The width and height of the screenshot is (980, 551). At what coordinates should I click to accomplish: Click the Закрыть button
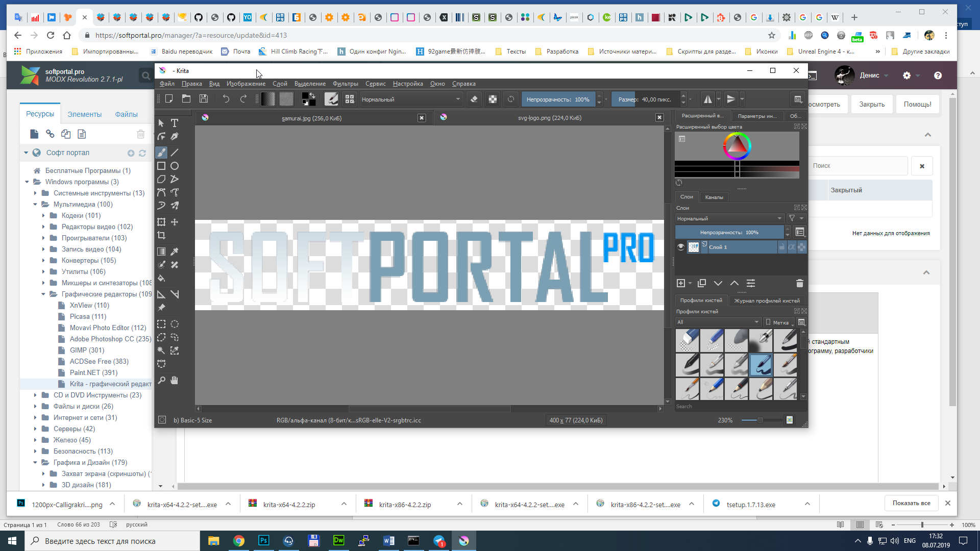coord(871,104)
